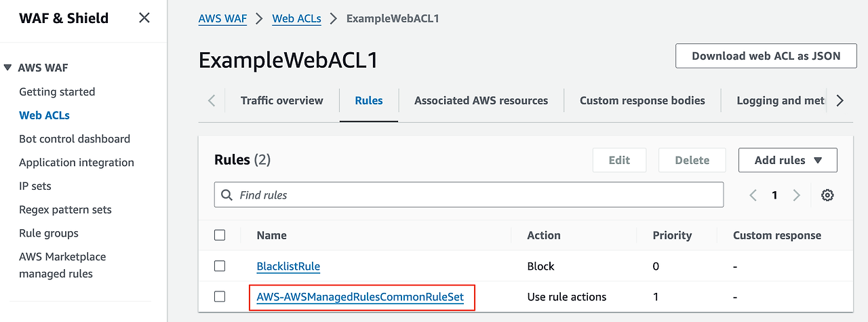The height and width of the screenshot is (322, 868).
Task: Toggle the select-all rules checkbox
Action: (220, 235)
